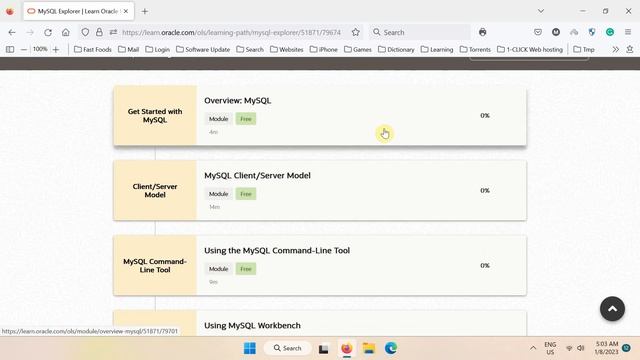Click the print icon in toolbar
The height and width of the screenshot is (360, 640).
(482, 32)
